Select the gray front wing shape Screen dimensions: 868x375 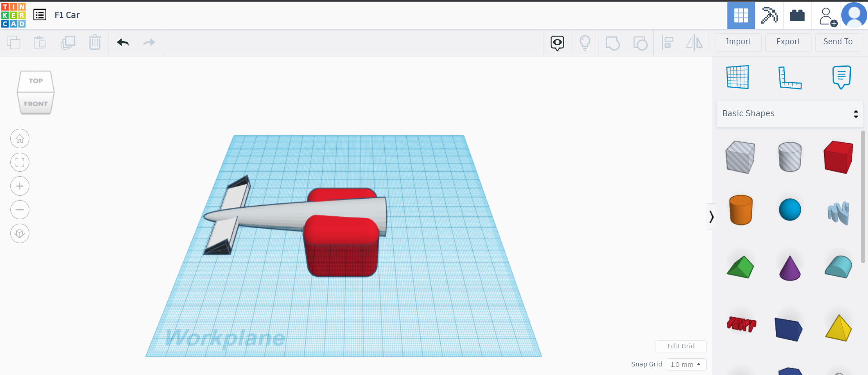pyautogui.click(x=222, y=235)
